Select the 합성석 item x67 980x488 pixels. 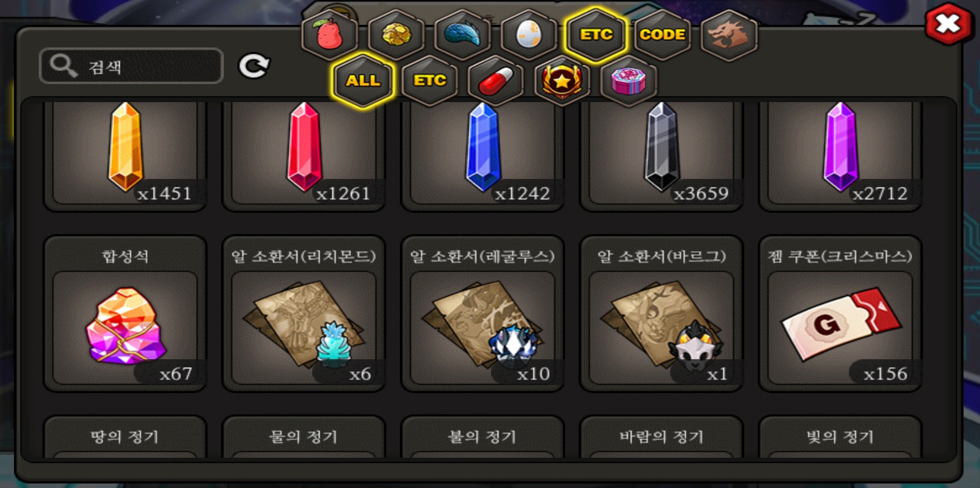tap(125, 313)
